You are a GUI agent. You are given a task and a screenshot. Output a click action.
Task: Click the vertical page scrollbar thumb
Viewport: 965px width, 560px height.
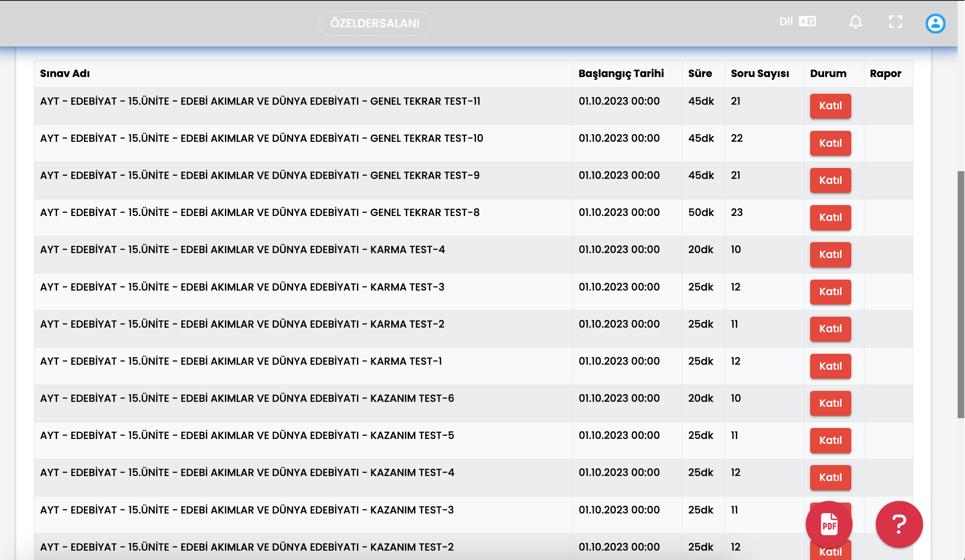(x=961, y=294)
